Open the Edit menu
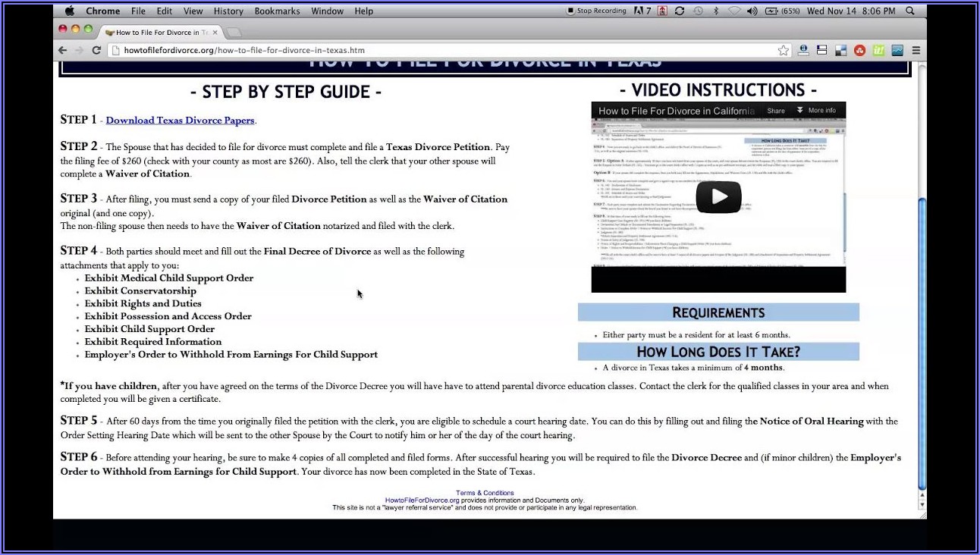Image resolution: width=980 pixels, height=555 pixels. pyautogui.click(x=165, y=11)
